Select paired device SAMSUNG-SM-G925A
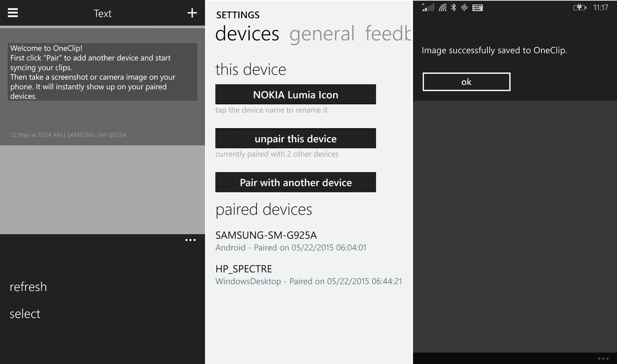Screen dimensions: 617x364 266,235
